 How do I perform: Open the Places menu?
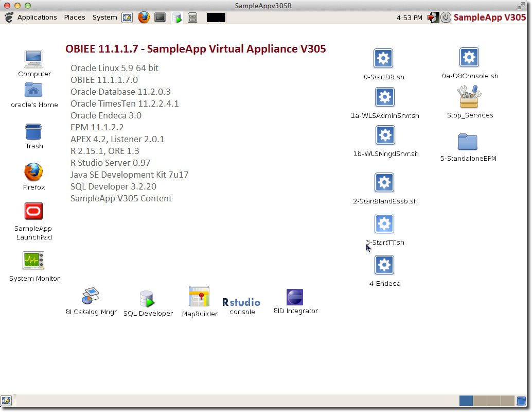pyautogui.click(x=75, y=18)
